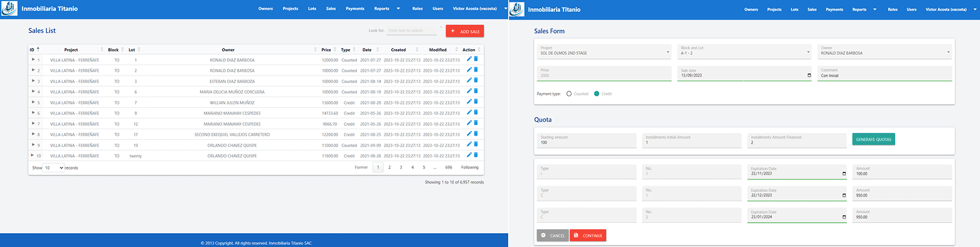Select the Counted payment type
Screen dimensions: 980x247
click(569, 93)
